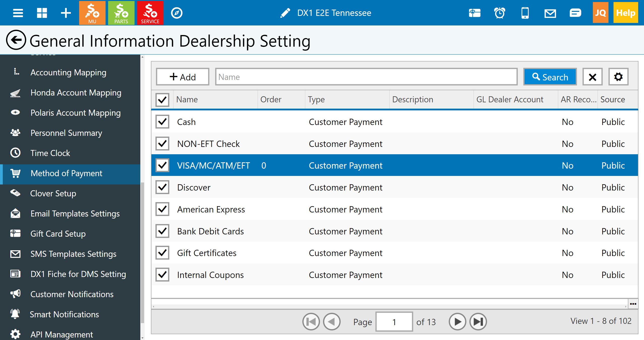Click the compass navigation icon
This screenshot has height=340, width=644.
pos(177,13)
